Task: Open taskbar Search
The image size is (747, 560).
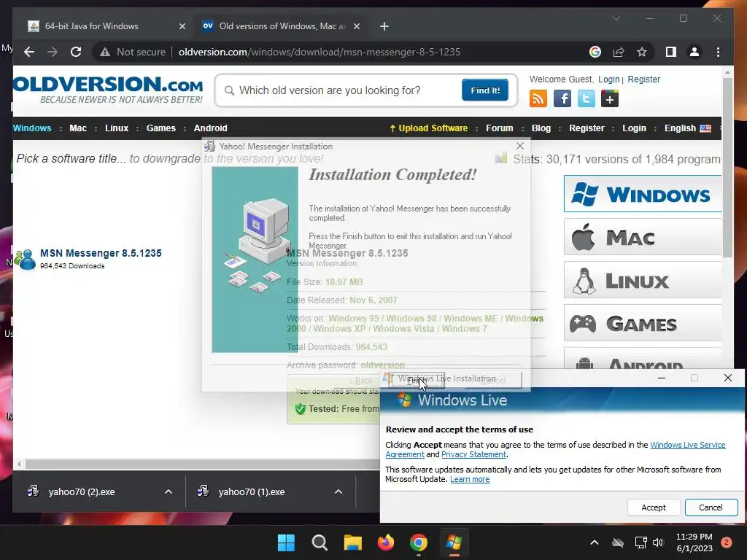Action: point(320,542)
